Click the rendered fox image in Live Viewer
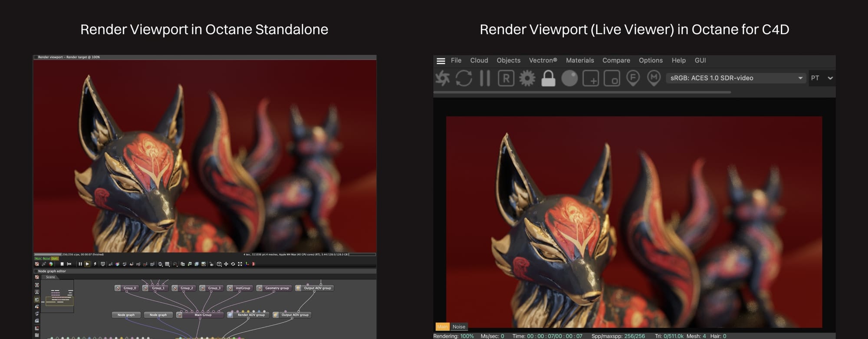The image size is (868, 339). pyautogui.click(x=634, y=222)
